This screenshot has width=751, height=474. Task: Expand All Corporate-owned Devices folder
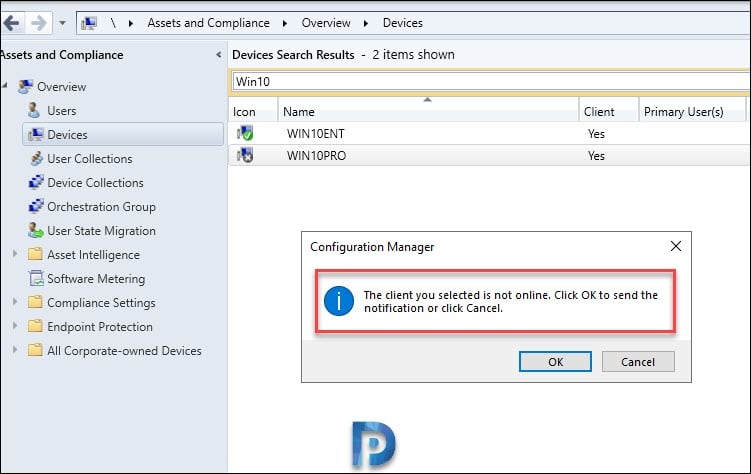click(15, 350)
